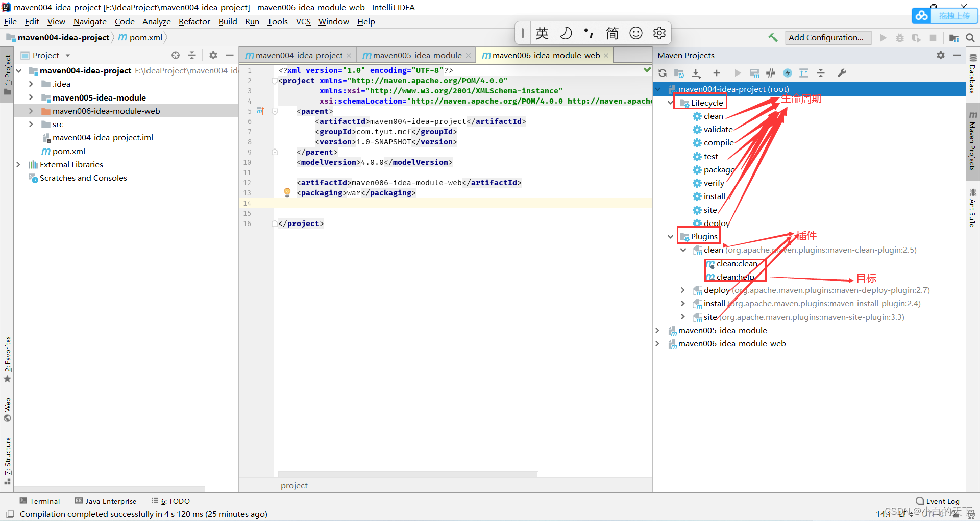
Task: Toggle IME English/Chinese mode (英)
Action: [x=542, y=33]
